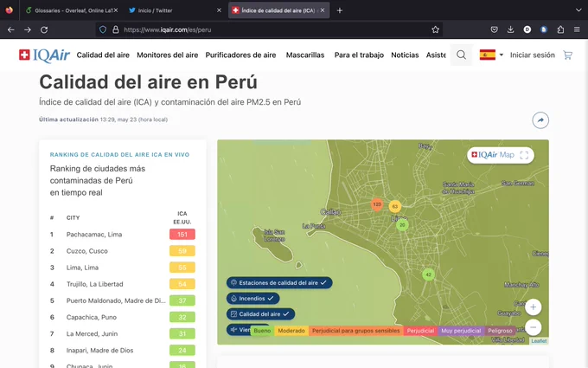The height and width of the screenshot is (368, 588).
Task: Click the 63 air station marker
Action: pyautogui.click(x=394, y=206)
